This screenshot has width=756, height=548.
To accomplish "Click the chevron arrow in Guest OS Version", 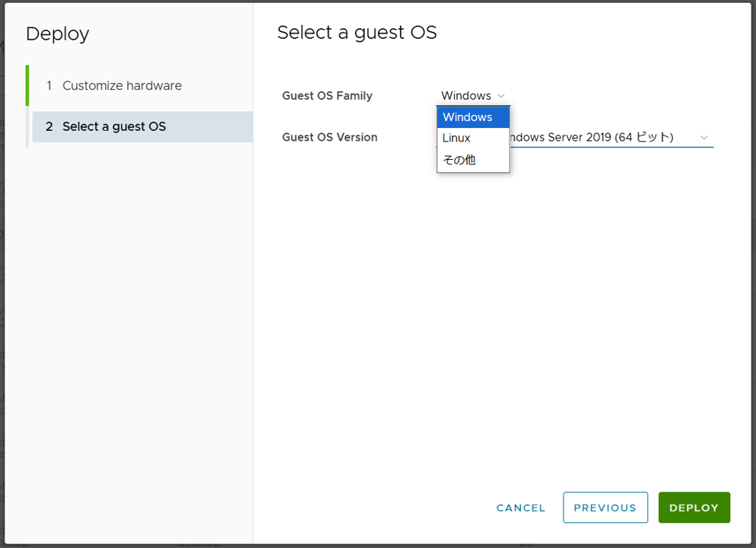I will coord(704,138).
